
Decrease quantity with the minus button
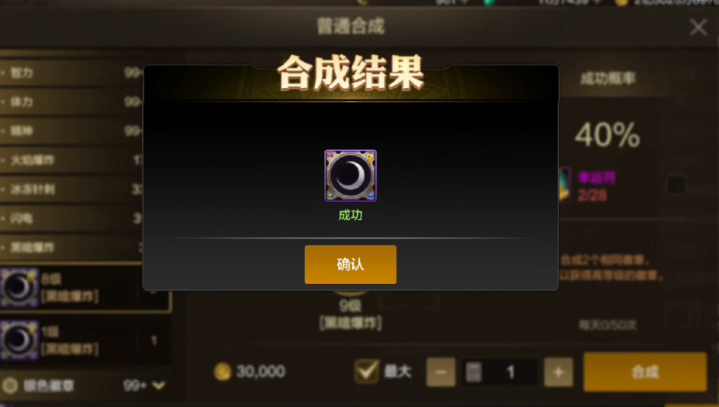(x=441, y=372)
